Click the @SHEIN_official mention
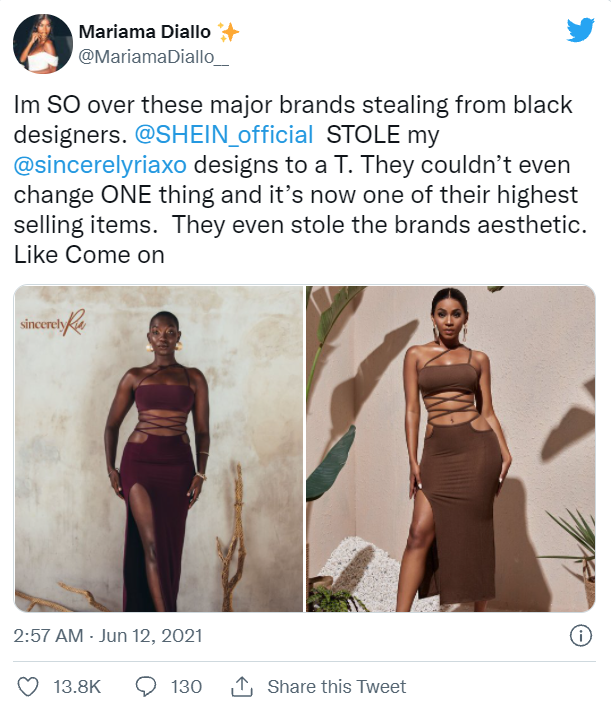The height and width of the screenshot is (710, 611). [224, 135]
